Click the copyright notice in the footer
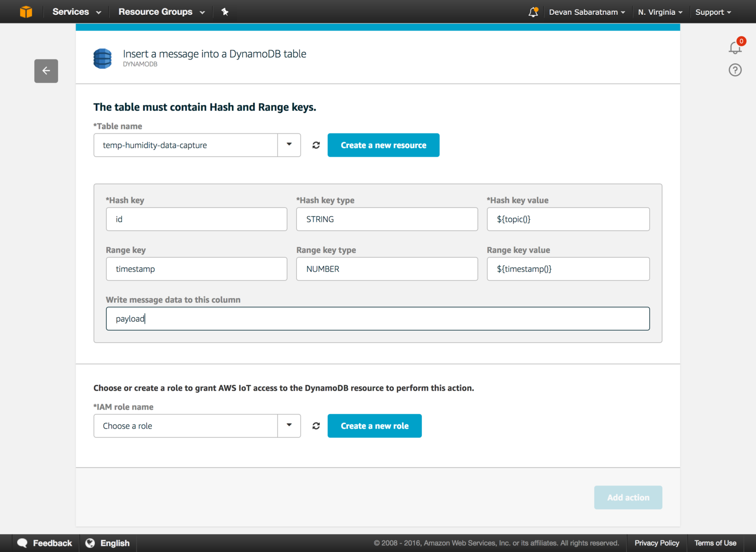Image resolution: width=756 pixels, height=552 pixels. [496, 543]
